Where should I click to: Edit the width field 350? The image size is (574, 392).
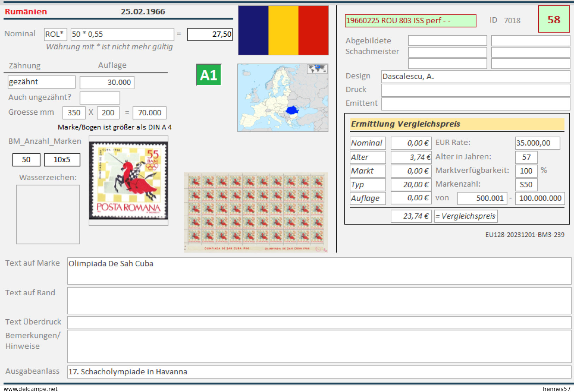tap(74, 113)
